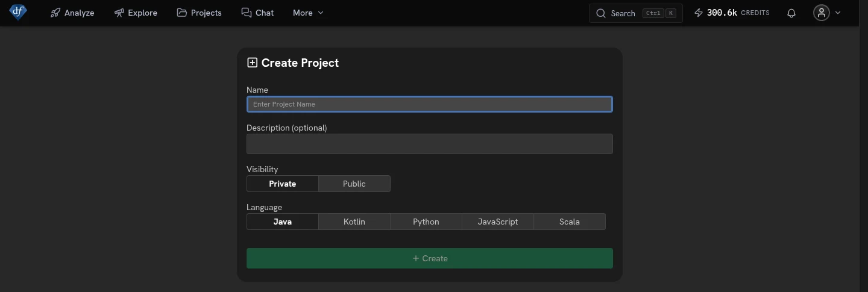This screenshot has width=868, height=292.
Task: Click the Visibility label
Action: tap(262, 169)
